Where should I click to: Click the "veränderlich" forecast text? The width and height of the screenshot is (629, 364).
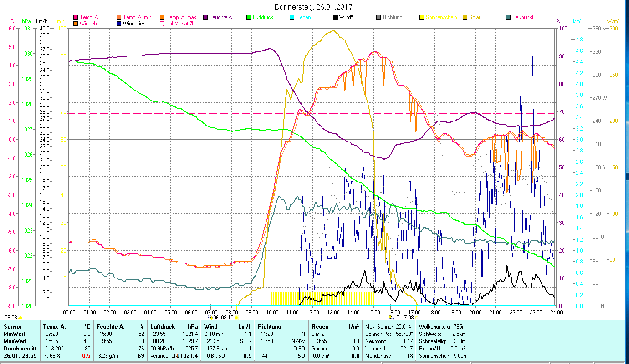click(163, 355)
